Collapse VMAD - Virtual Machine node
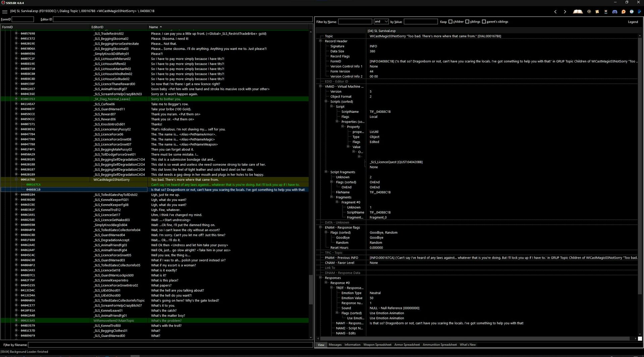 (320, 86)
